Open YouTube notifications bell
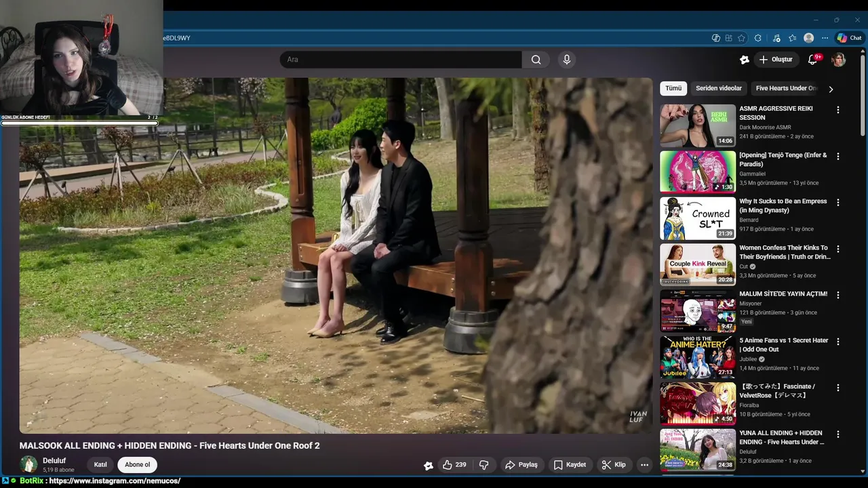868x488 pixels. pos(812,60)
